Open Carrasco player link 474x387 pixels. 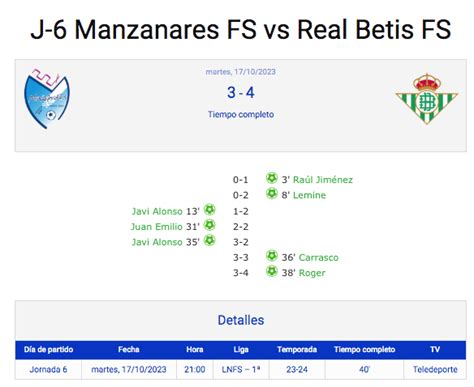pos(318,257)
